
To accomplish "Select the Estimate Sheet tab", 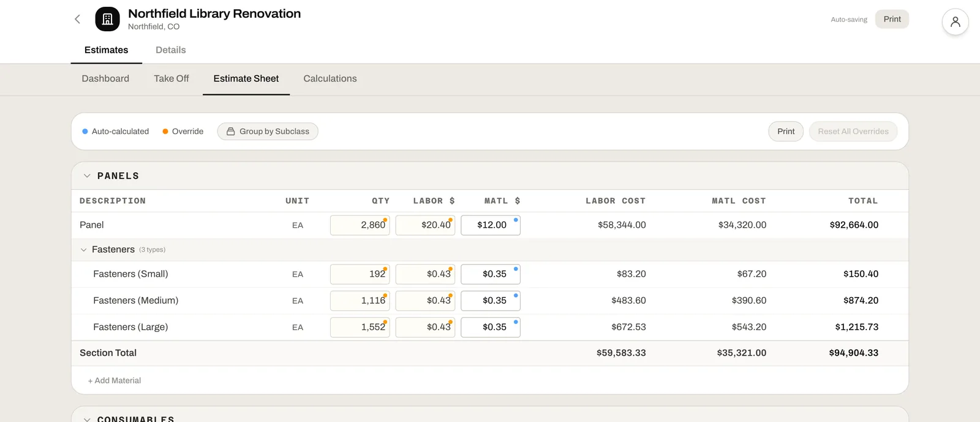I will (x=246, y=78).
